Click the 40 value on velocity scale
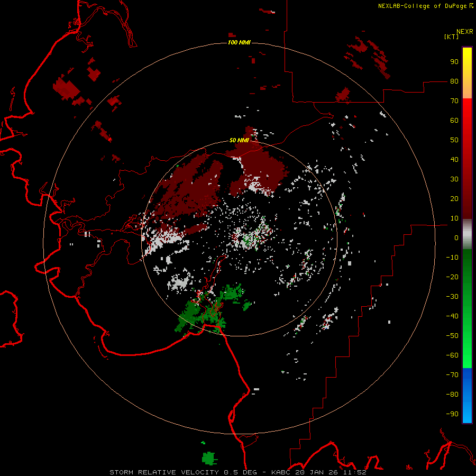 454,160
